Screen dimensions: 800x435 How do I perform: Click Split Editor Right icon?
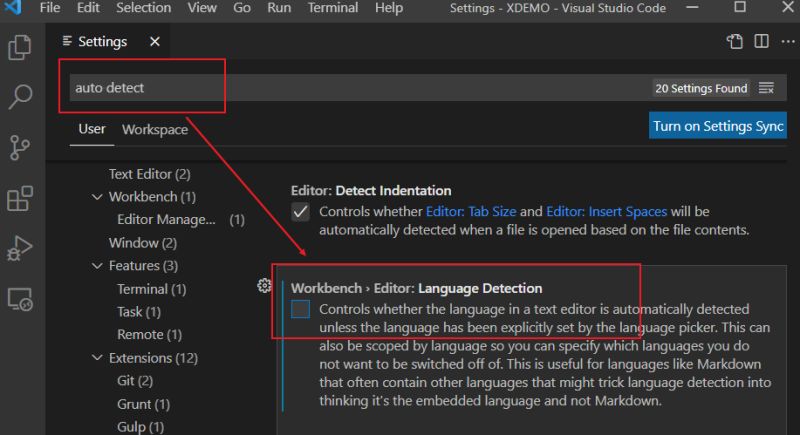tap(761, 41)
